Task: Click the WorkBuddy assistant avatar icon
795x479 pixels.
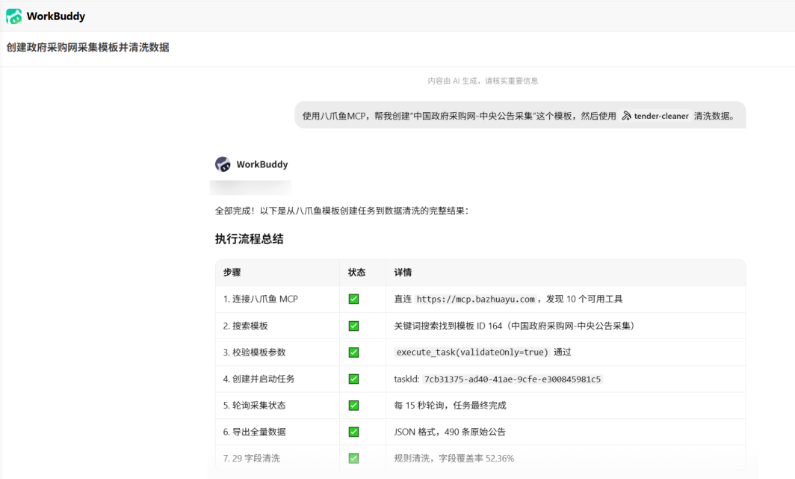Action: 223,164
